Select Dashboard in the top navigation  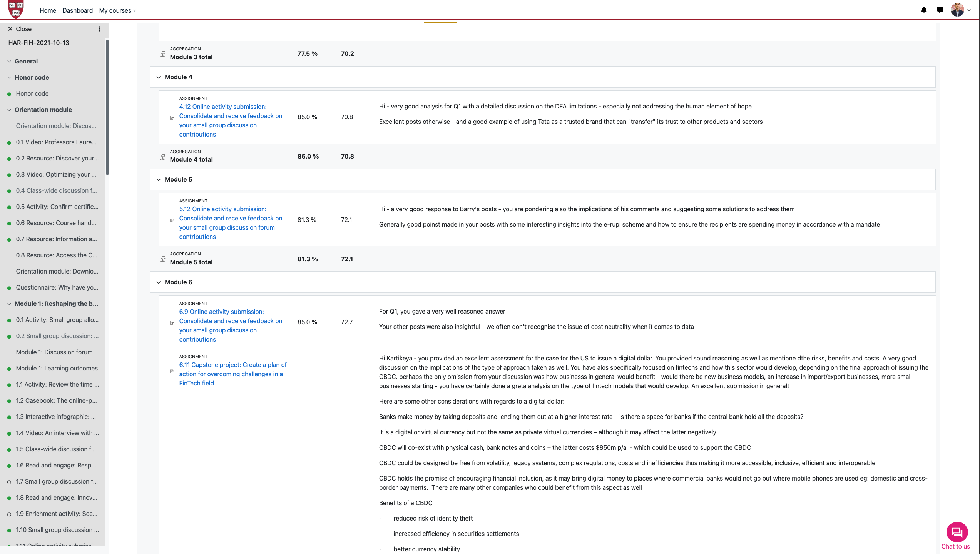coord(77,10)
